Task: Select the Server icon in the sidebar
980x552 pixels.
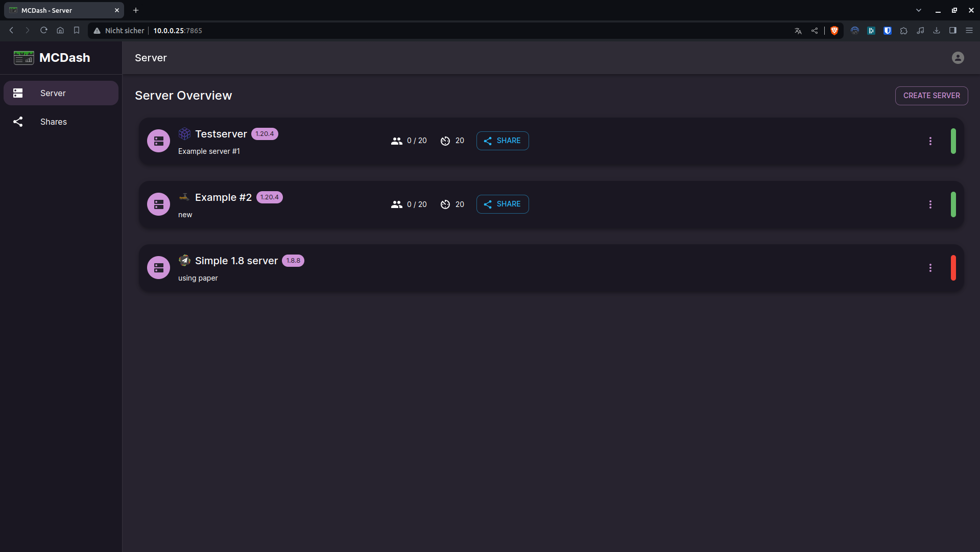Action: coord(18,93)
